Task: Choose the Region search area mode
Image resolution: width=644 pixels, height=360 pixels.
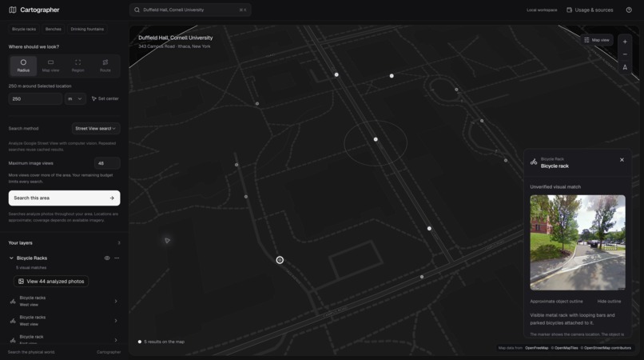Action: point(78,66)
